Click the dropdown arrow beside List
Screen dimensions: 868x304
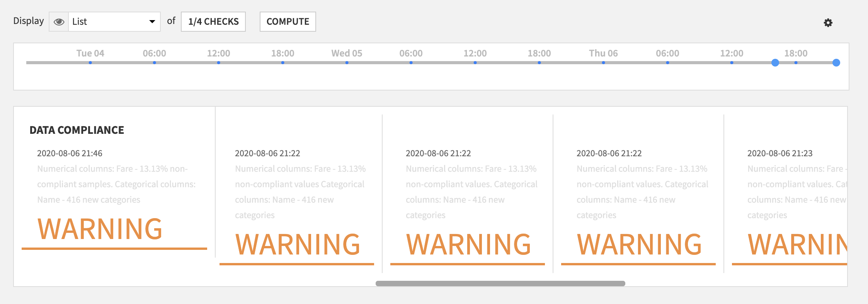point(152,22)
